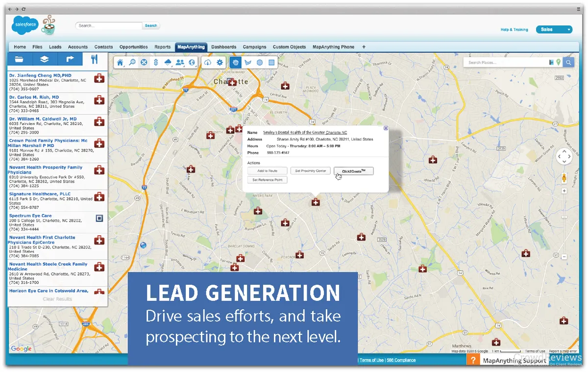The height and width of the screenshot is (372, 588).
Task: Toggle the traffic light layer icon
Action: click(x=156, y=63)
